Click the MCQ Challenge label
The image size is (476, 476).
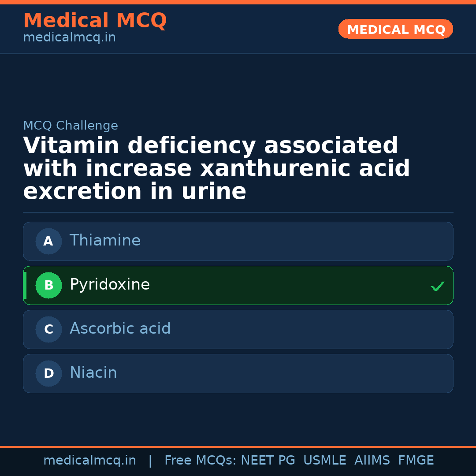pyautogui.click(x=71, y=126)
